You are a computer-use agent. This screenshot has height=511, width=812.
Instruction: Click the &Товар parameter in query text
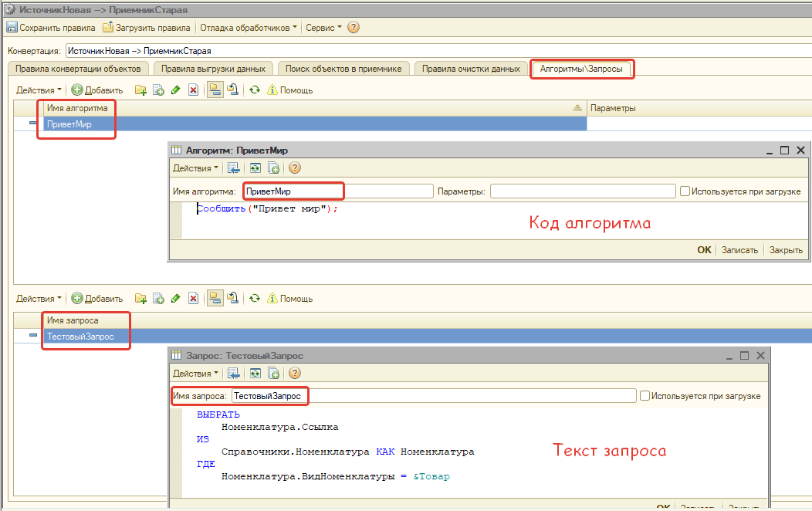point(431,476)
